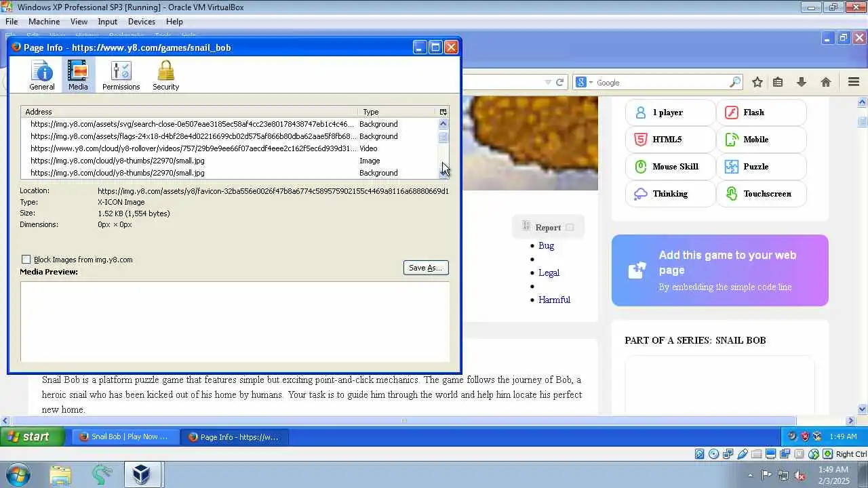Click the Save As button
Viewport: 868px width, 488px height.
point(426,268)
